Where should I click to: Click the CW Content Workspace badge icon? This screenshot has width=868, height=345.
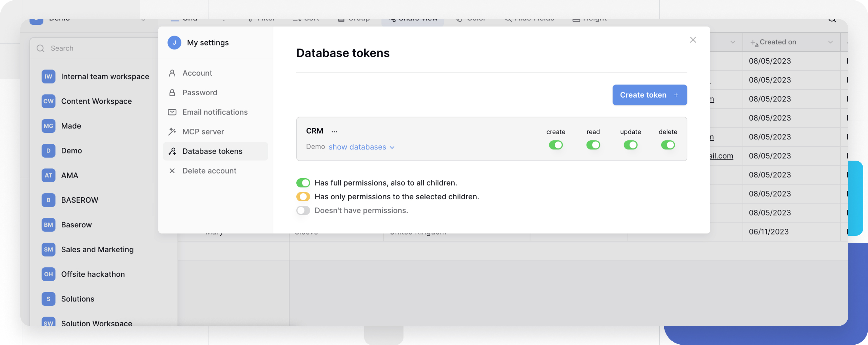pos(48,101)
